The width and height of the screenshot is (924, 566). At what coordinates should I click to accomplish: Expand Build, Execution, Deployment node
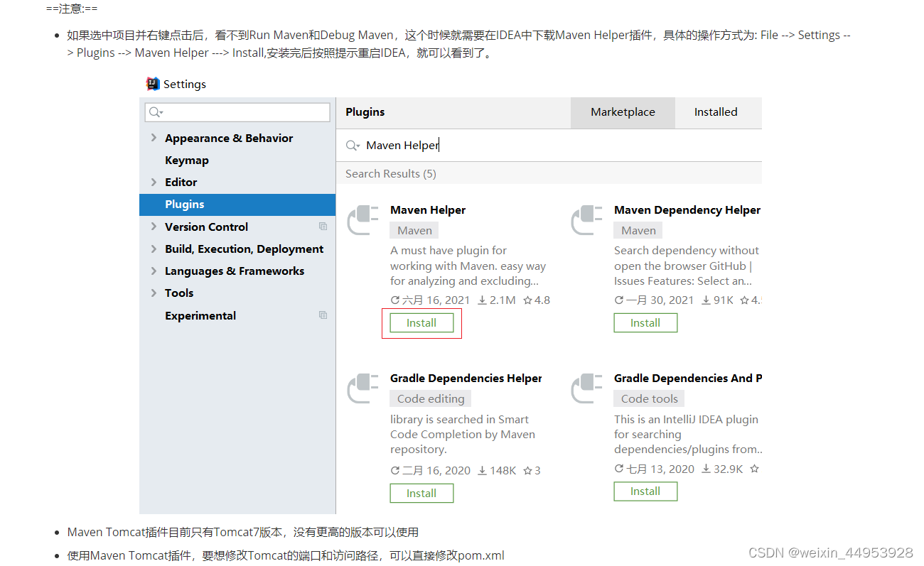(x=154, y=249)
